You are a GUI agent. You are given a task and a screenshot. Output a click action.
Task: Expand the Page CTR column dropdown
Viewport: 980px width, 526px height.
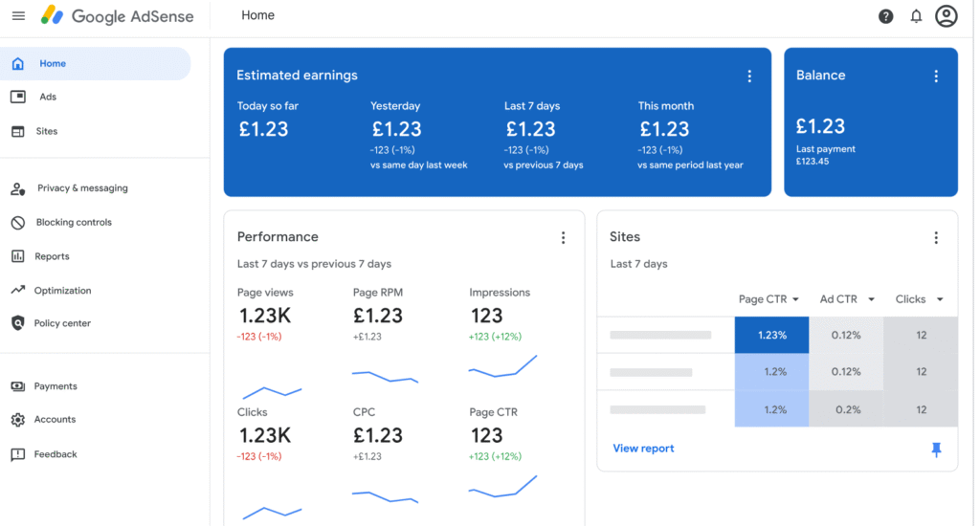tap(795, 300)
